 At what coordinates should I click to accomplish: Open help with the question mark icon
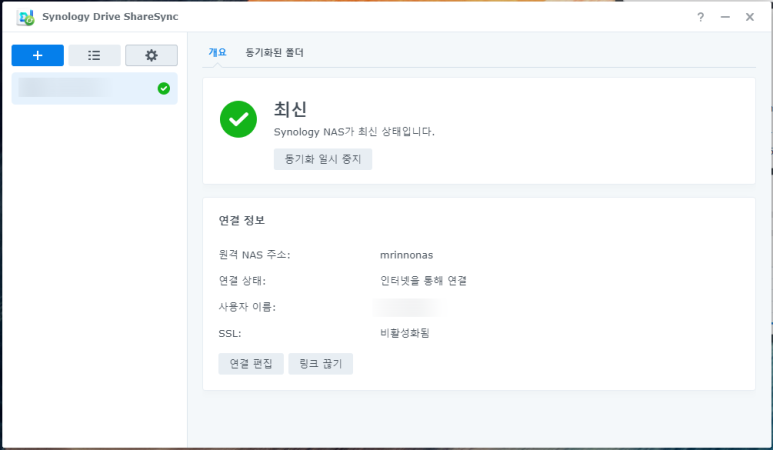click(x=701, y=17)
